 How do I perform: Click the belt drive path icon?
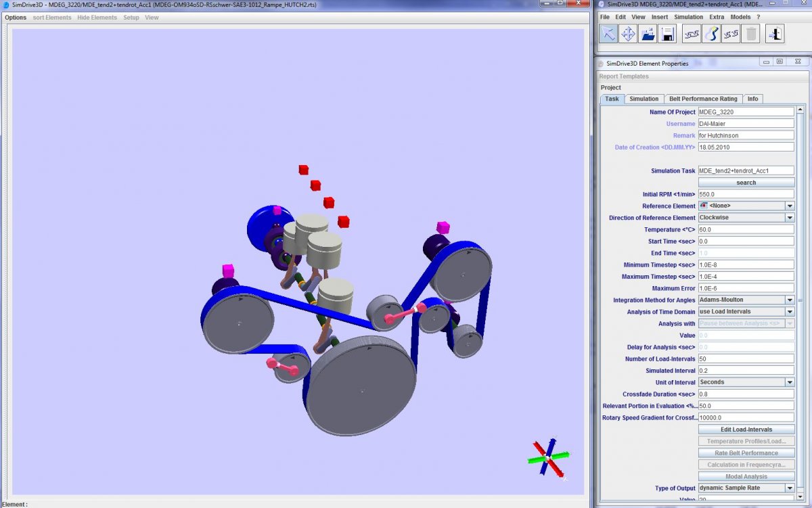(x=710, y=34)
